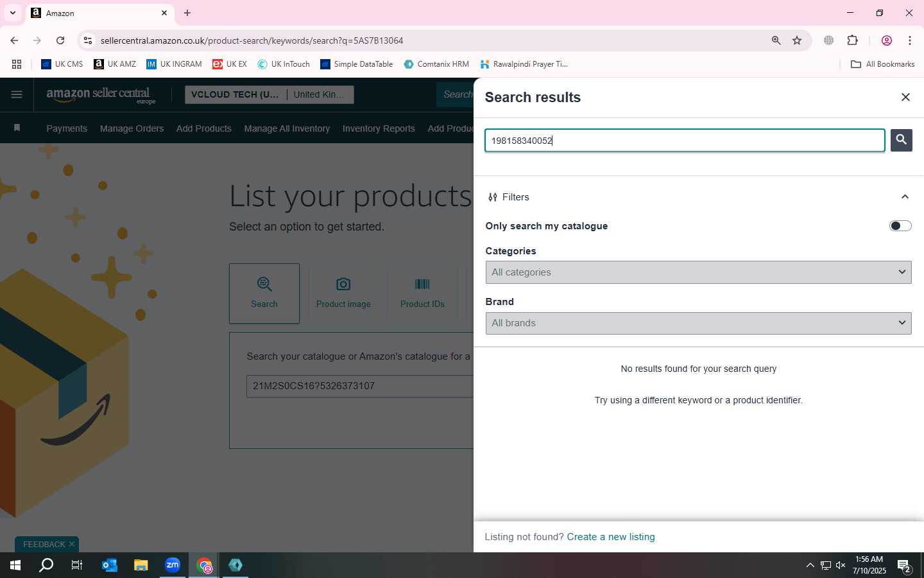924x578 pixels.
Task: Click the search query input field
Action: [685, 140]
